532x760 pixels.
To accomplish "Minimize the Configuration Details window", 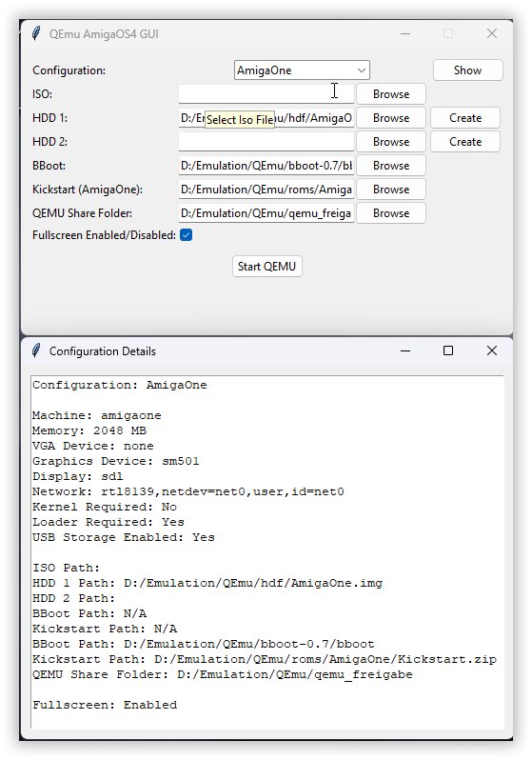I will tap(405, 350).
